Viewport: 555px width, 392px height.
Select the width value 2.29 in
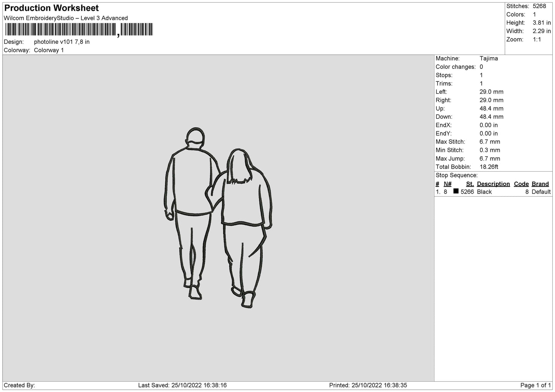tap(542, 31)
